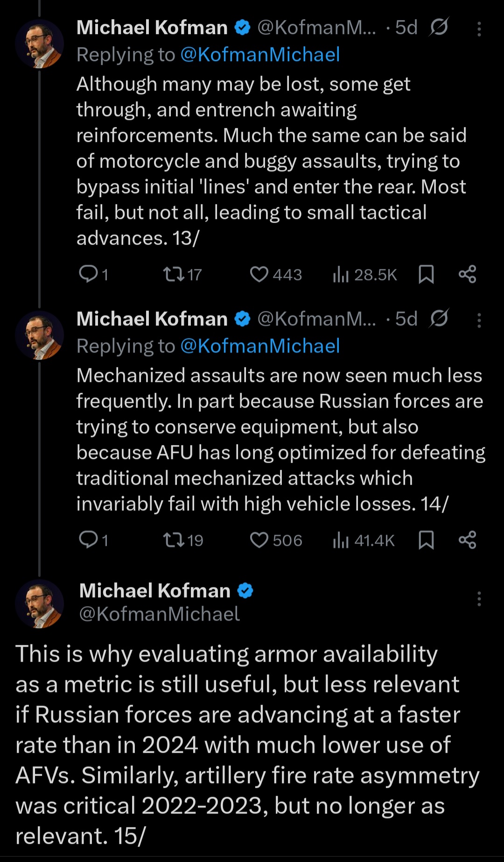Like the tweet with 443 likes

pos(259,274)
